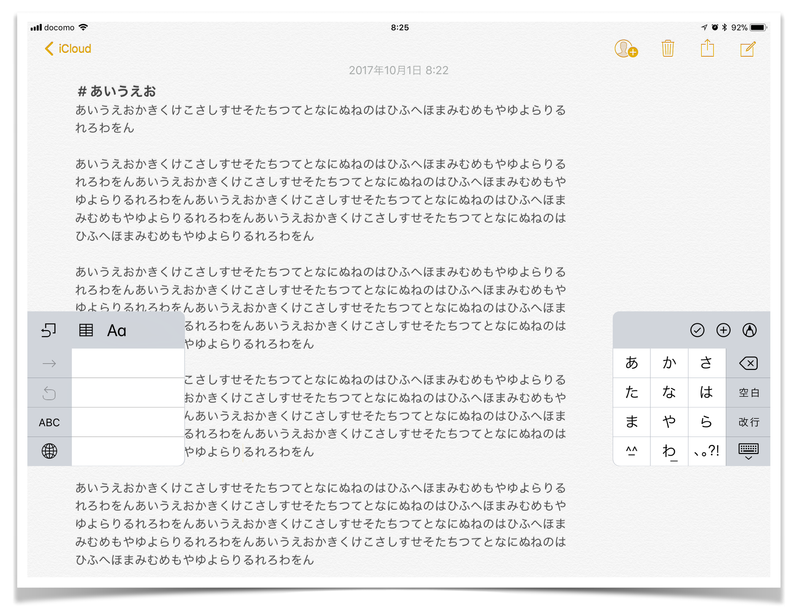Undo the last typing action
This screenshot has height=609, width=800.
click(x=48, y=391)
